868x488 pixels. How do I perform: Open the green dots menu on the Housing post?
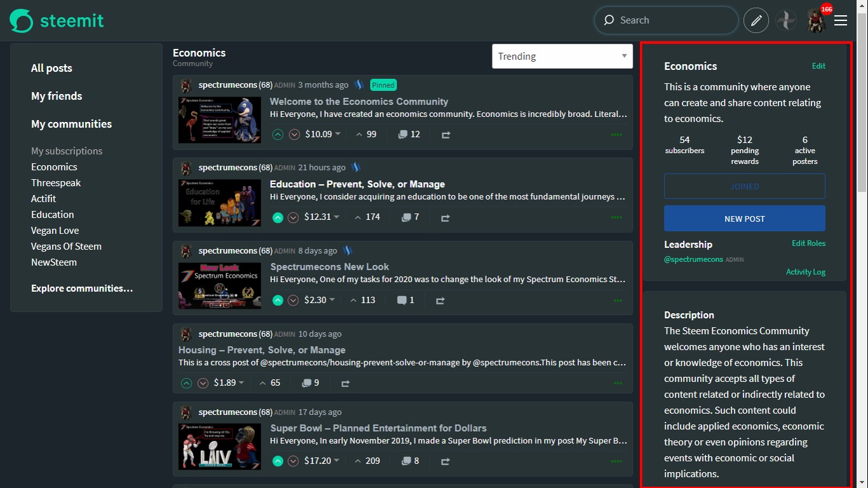pyautogui.click(x=616, y=383)
